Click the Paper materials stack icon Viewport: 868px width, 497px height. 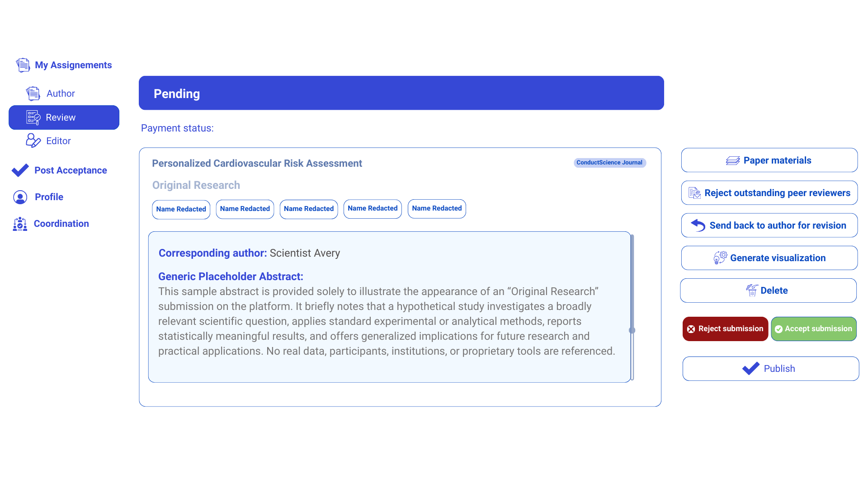click(x=733, y=160)
